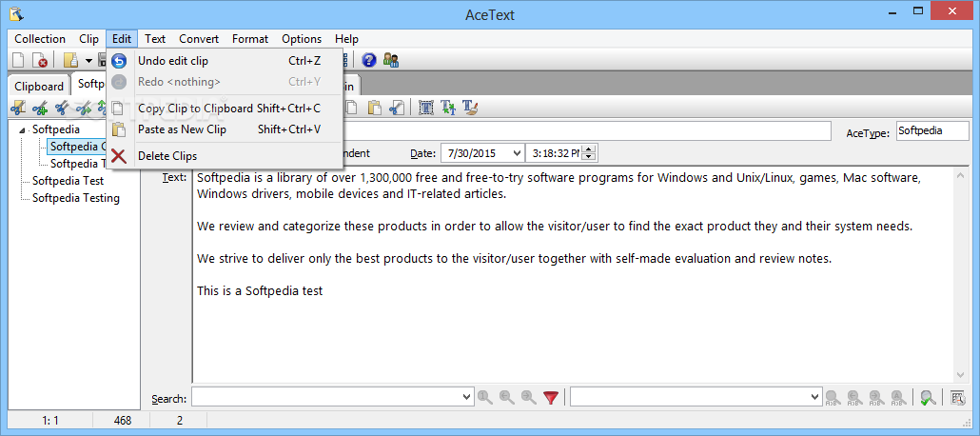
Task: Open the Help menu
Action: coord(347,39)
